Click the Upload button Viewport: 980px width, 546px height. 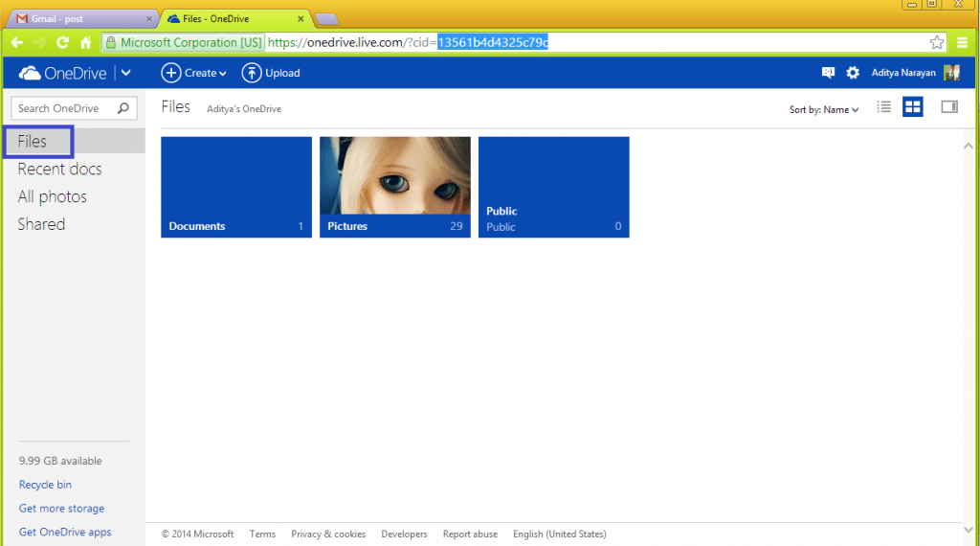tap(271, 73)
